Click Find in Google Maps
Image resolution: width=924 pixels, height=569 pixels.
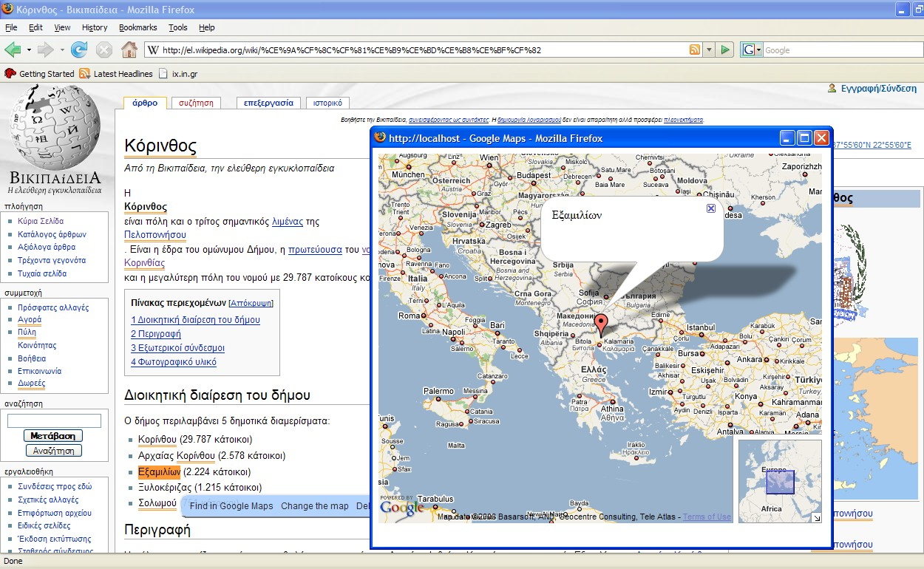pos(231,506)
